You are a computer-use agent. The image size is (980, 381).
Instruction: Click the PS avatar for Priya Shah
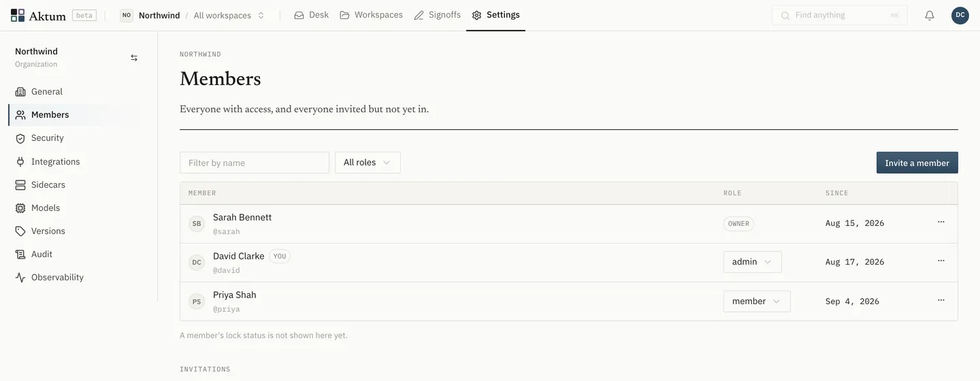[197, 301]
